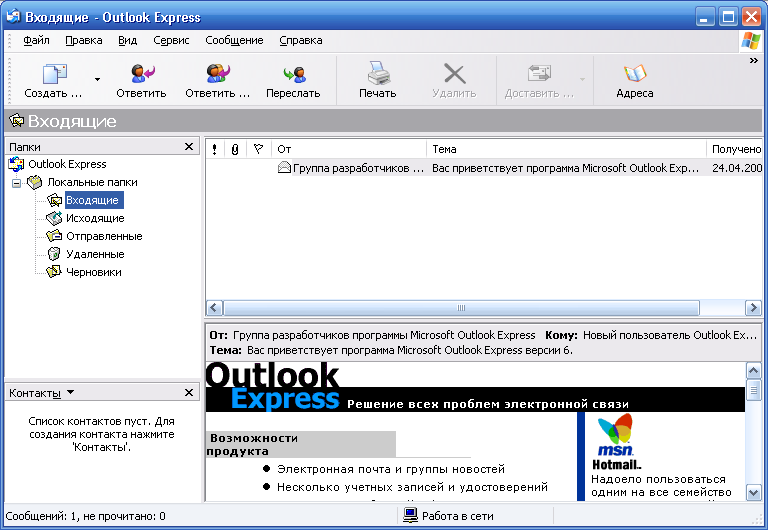Click the Исходящие outbox icon
Screen dimensions: 768x530
54,218
